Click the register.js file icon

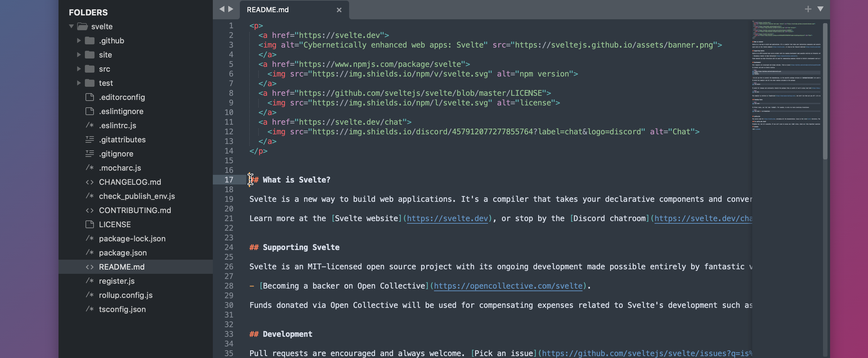click(x=90, y=281)
